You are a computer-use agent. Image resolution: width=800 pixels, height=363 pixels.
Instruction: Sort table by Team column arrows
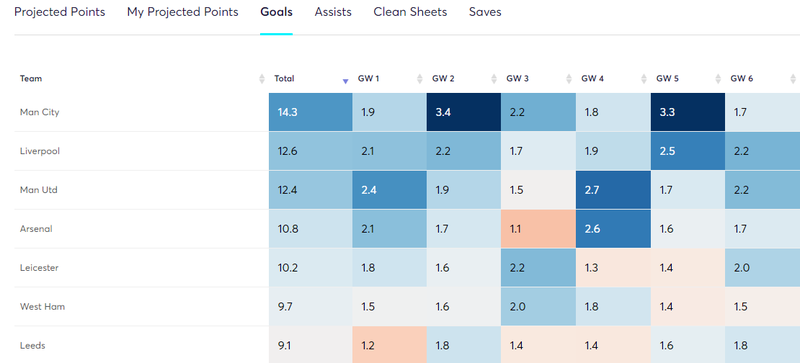[262, 79]
